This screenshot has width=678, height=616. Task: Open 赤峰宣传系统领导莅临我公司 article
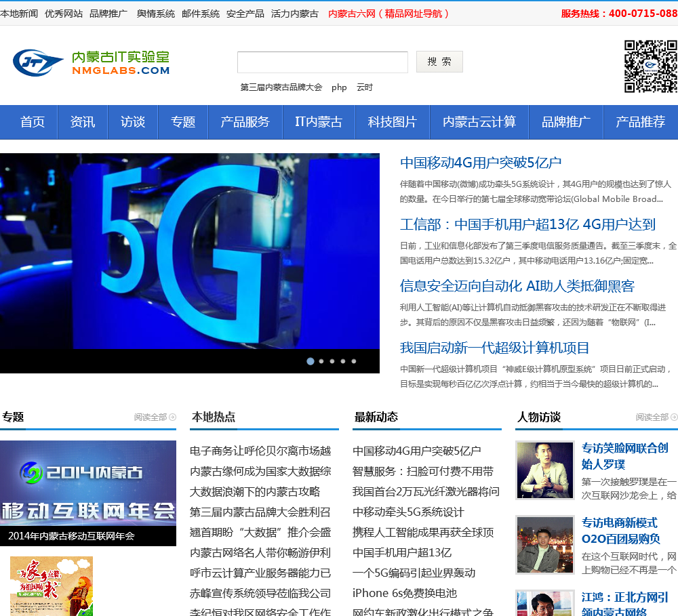click(260, 594)
